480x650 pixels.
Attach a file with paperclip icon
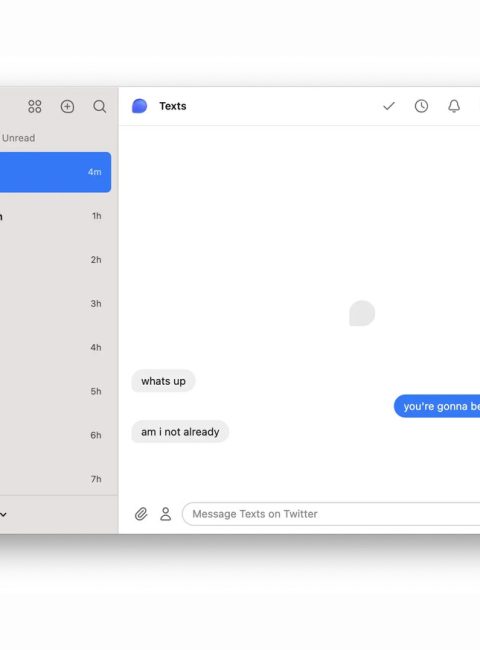pos(141,514)
